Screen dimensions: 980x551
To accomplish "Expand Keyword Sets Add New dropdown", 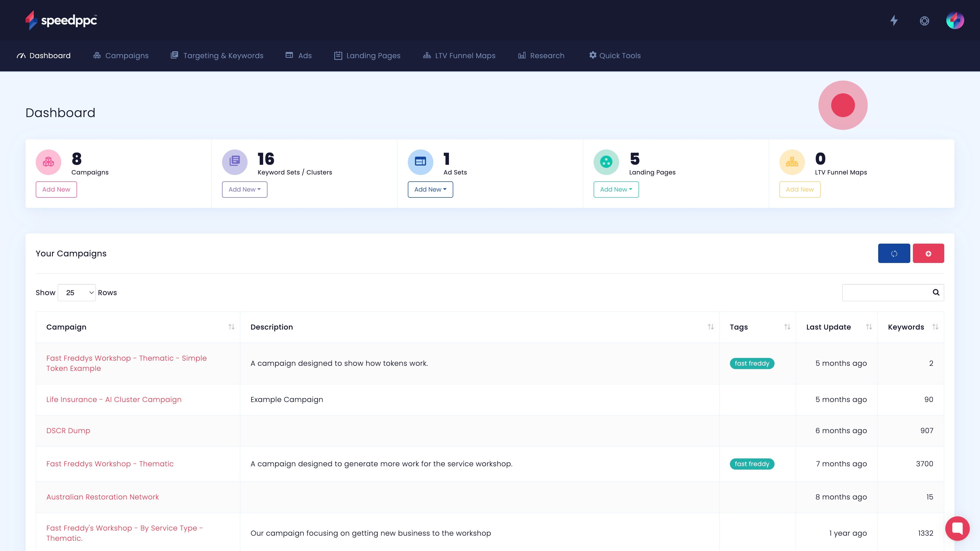I will click(x=245, y=189).
